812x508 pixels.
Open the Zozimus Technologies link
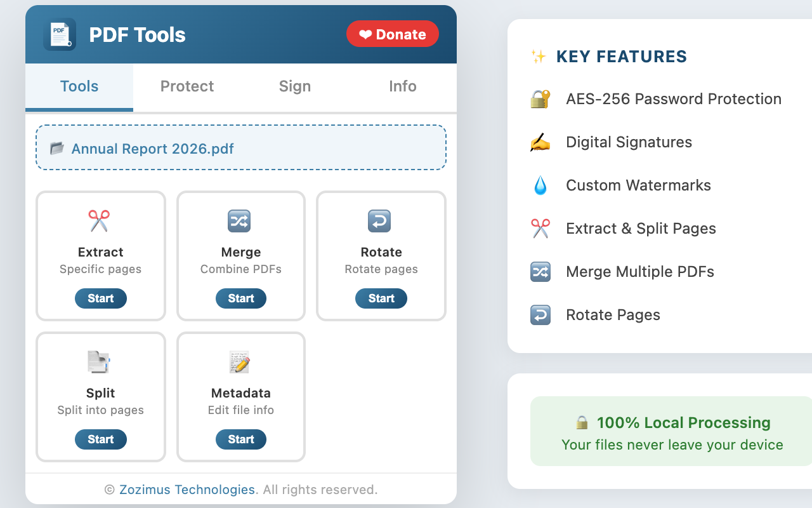tap(187, 490)
